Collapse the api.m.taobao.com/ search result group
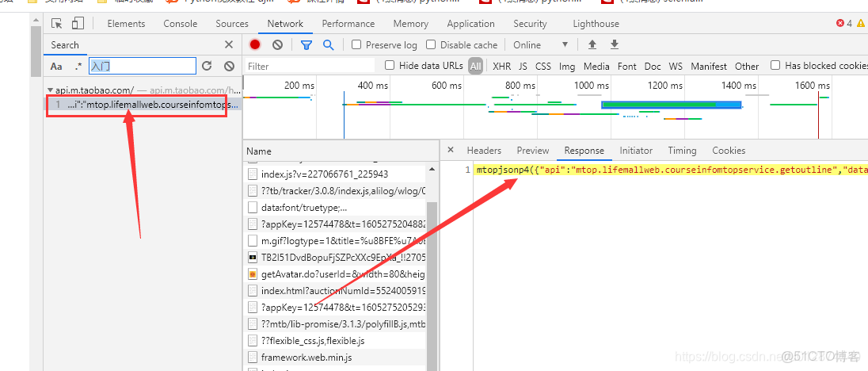 pos(51,90)
